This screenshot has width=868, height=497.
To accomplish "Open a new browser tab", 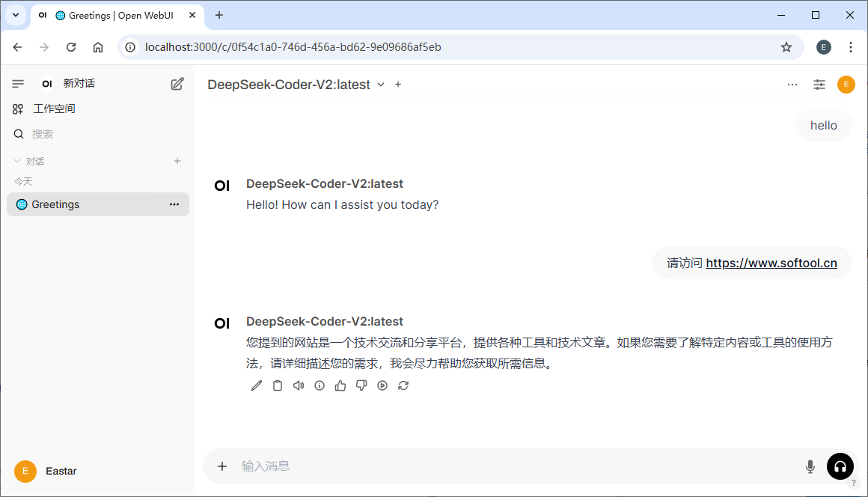I will (219, 15).
